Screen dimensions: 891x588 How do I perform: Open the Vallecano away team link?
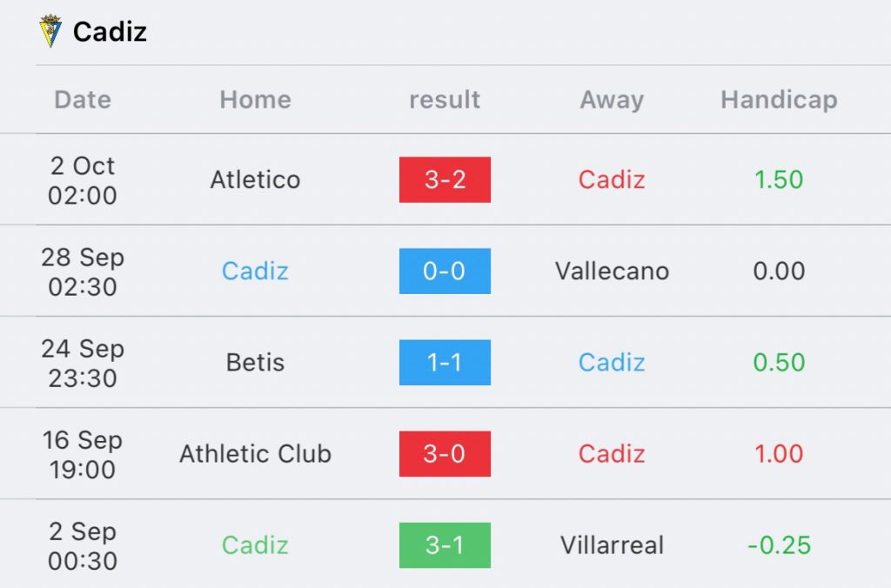click(x=612, y=271)
